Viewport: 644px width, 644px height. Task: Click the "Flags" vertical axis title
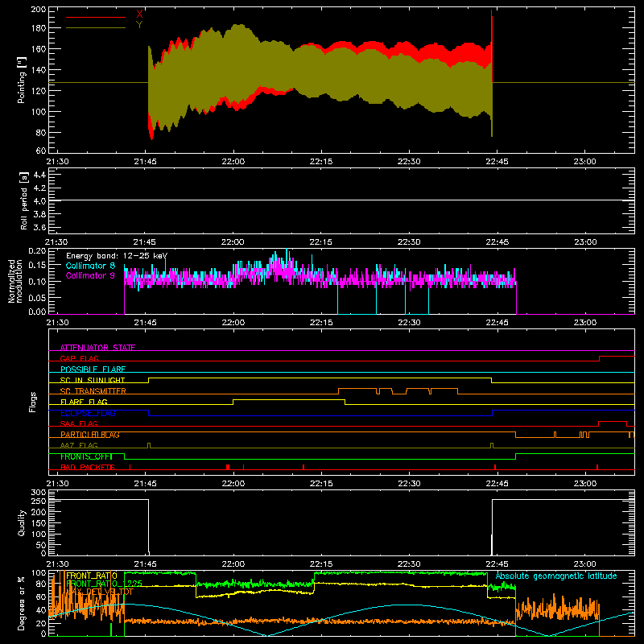coord(32,402)
